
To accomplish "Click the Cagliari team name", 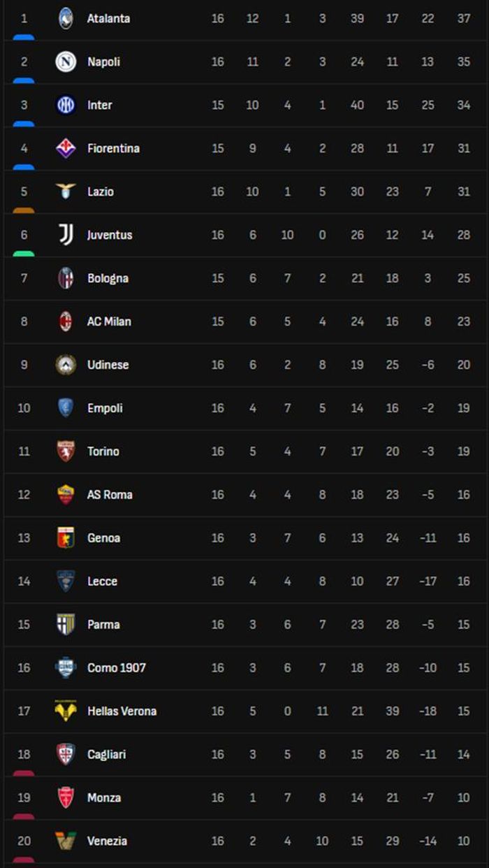I will point(107,754).
